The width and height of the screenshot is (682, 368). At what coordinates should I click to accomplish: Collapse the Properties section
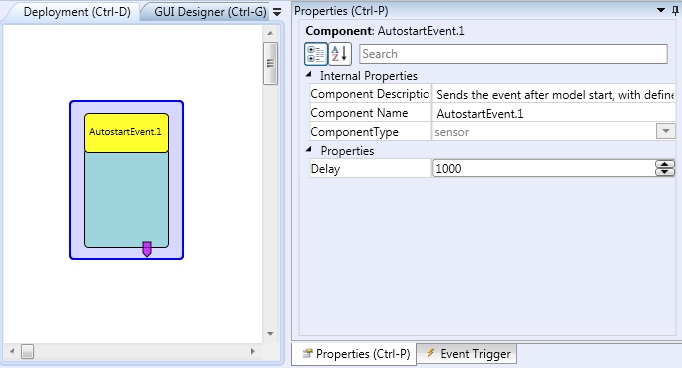[309, 150]
